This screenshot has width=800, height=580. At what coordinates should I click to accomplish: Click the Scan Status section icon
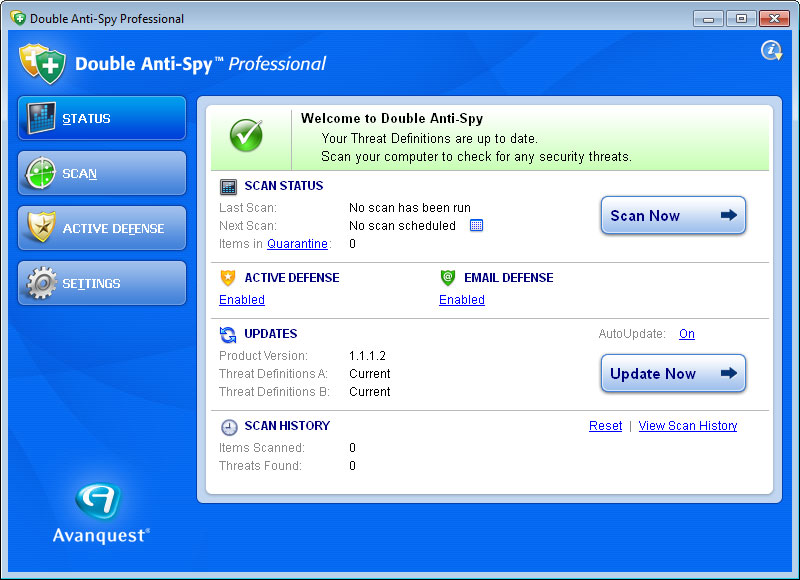(x=228, y=186)
